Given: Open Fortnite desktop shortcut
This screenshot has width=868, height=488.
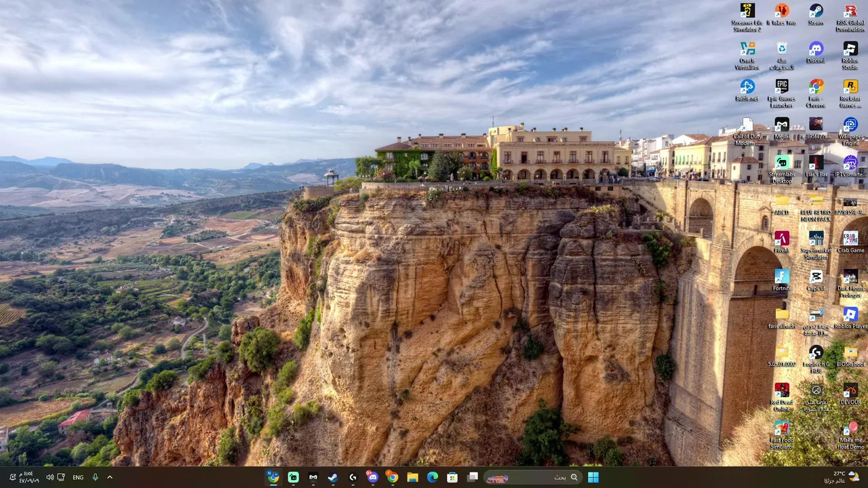Looking at the screenshot, I should (782, 281).
